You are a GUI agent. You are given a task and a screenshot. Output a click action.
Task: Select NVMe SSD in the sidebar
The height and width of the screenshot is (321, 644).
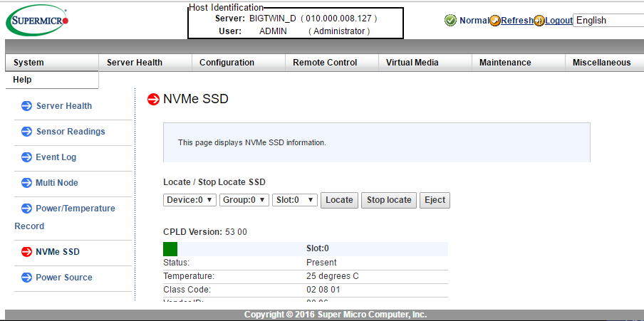[58, 252]
